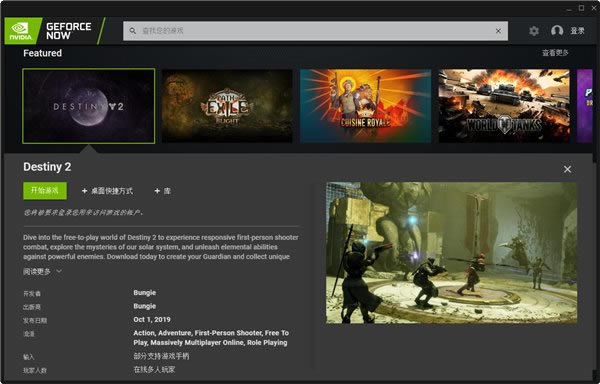
Task: Open 查看更多 for Featured games
Action: pyautogui.click(x=555, y=53)
